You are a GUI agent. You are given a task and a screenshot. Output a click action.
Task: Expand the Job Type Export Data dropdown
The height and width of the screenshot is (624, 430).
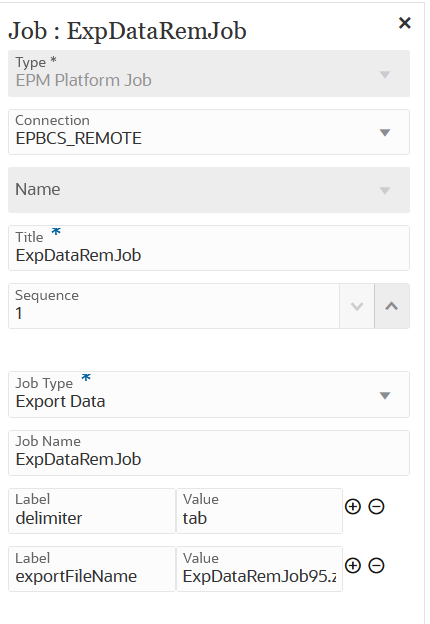coord(209,395)
